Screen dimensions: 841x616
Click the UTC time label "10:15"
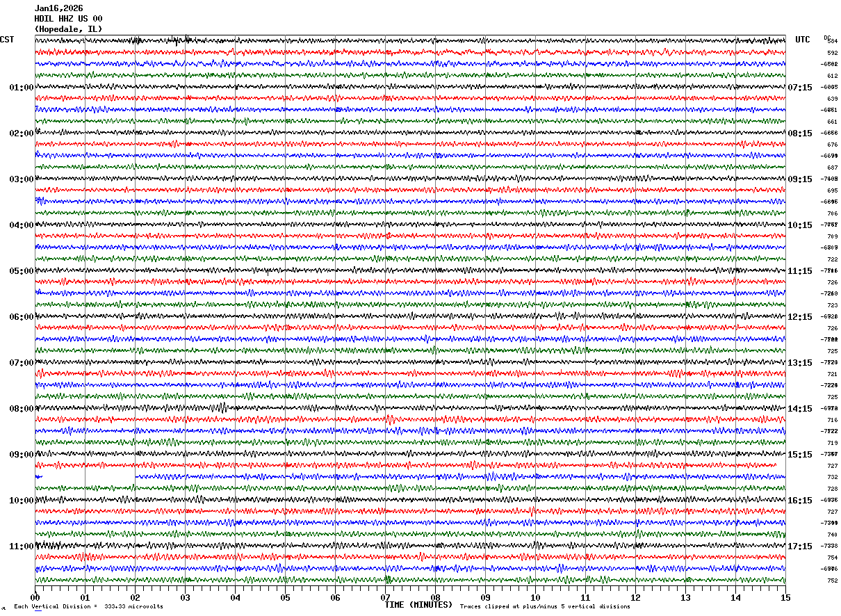coord(800,225)
